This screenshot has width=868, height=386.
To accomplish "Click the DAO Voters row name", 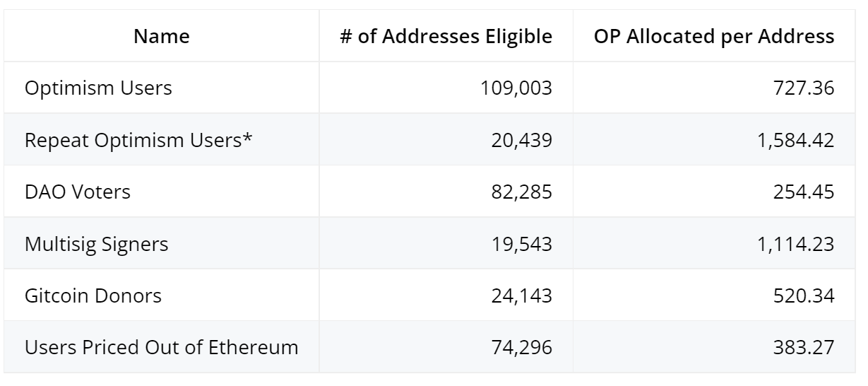I will 78,192.
